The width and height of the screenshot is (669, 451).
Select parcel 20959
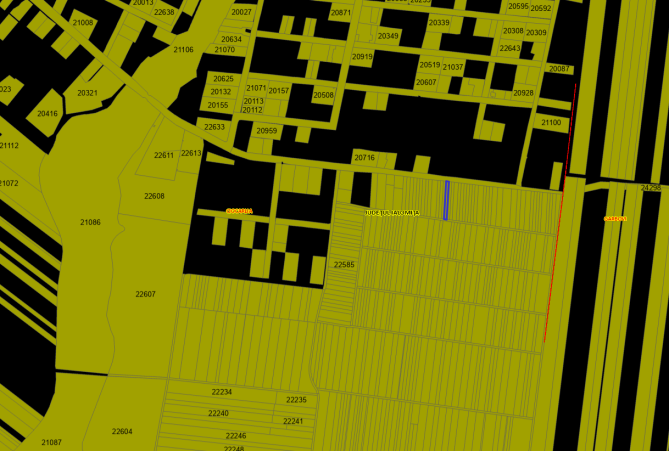tap(267, 131)
